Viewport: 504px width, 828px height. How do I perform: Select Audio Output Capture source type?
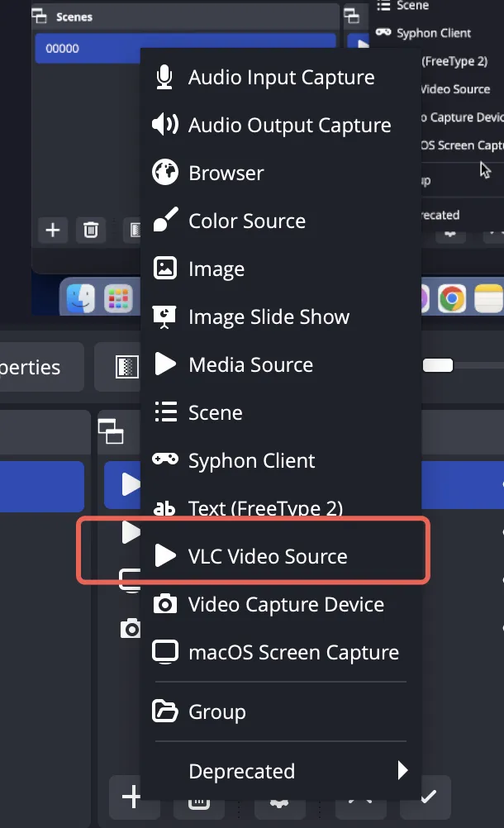pos(280,125)
